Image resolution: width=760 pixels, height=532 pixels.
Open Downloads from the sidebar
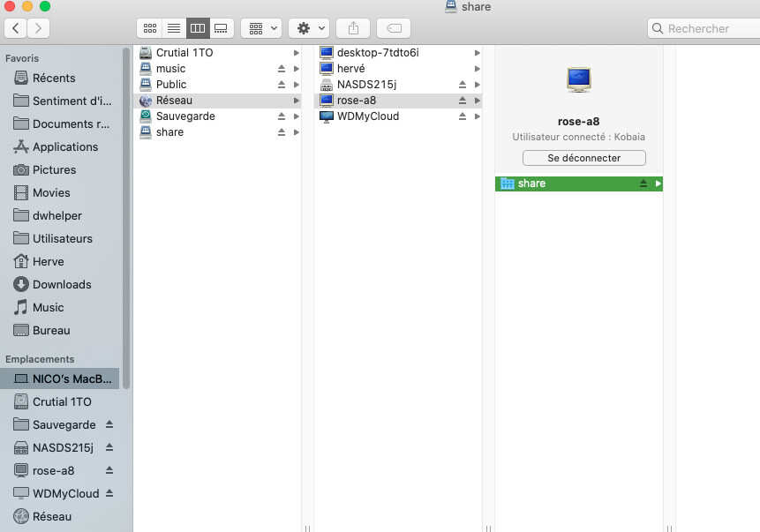(62, 284)
